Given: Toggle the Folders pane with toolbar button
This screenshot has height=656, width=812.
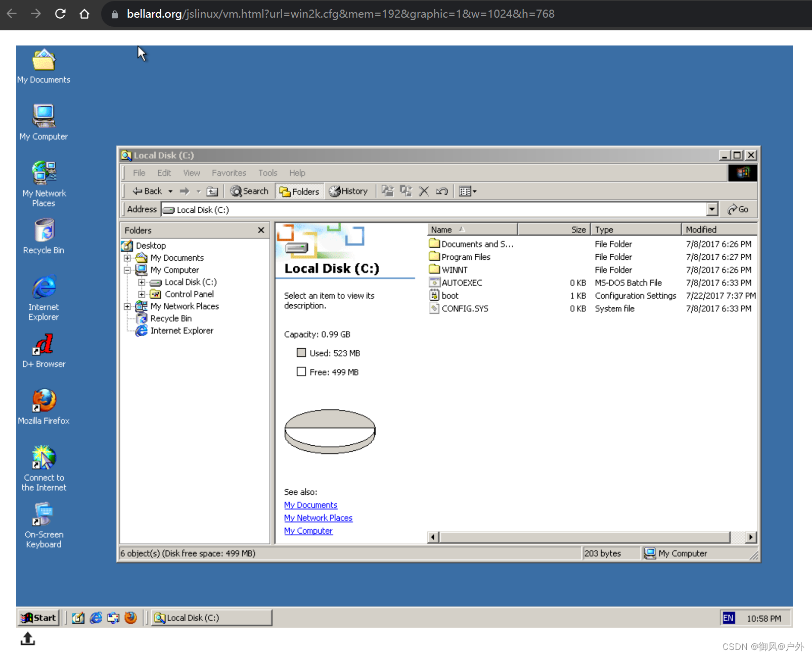Looking at the screenshot, I should (299, 191).
